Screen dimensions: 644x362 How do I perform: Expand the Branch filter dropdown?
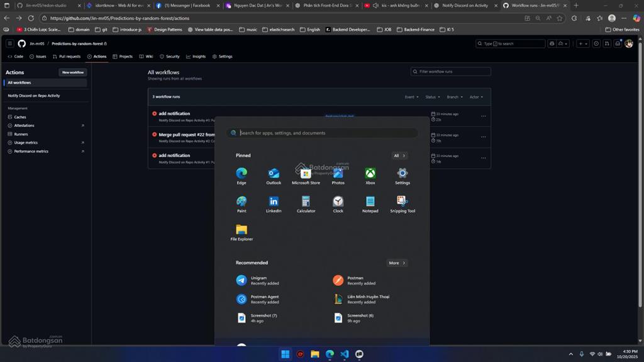click(x=455, y=97)
